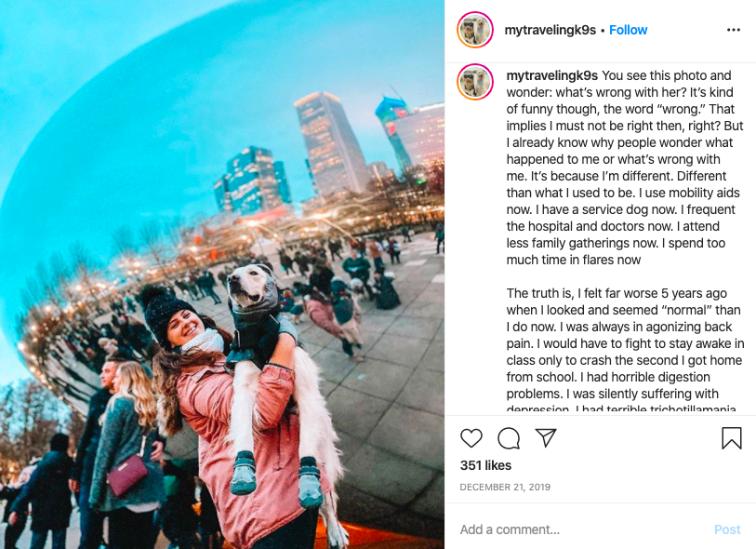Focus the Add a comment field
The width and height of the screenshot is (756, 549).
coord(581,529)
